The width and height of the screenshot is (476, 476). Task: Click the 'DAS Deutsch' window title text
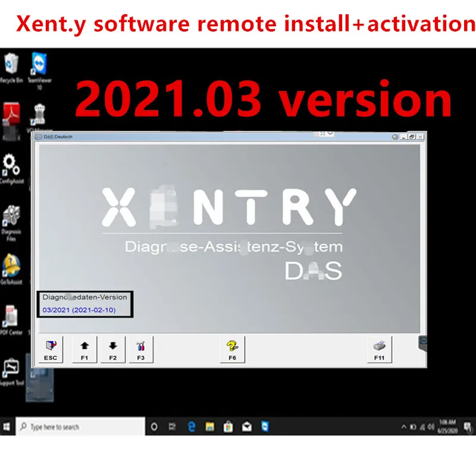click(x=58, y=137)
